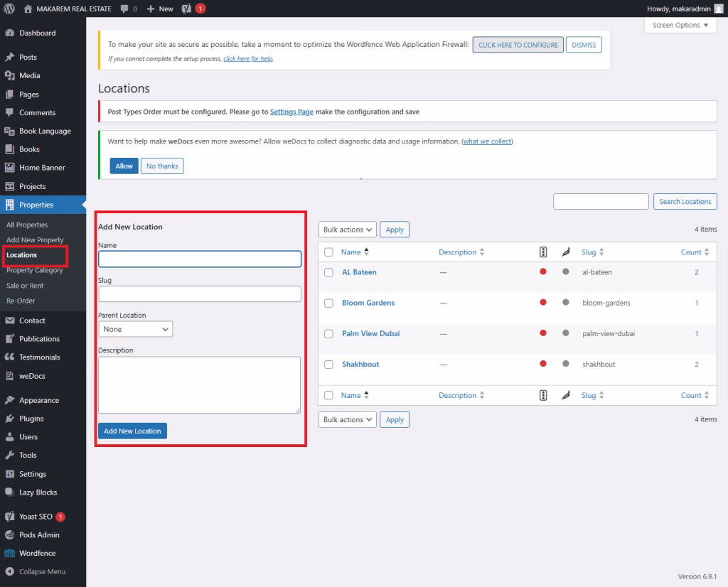This screenshot has width=728, height=587.
Task: Click the Collapse Menu arrow icon
Action: [10, 571]
